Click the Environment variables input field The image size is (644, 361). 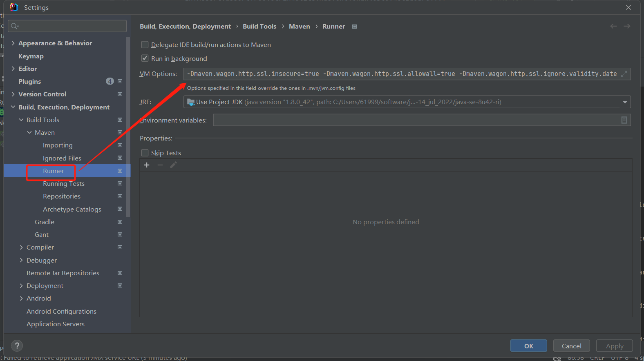point(422,120)
